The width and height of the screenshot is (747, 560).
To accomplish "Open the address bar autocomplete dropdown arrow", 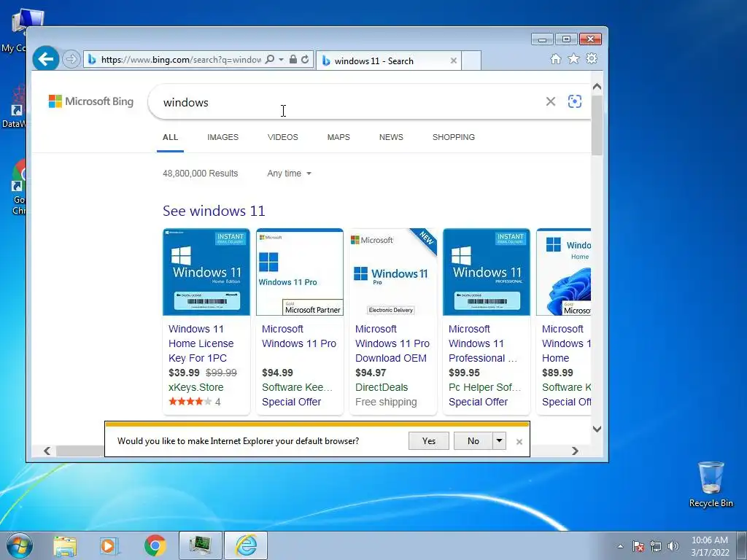I will 281,60.
